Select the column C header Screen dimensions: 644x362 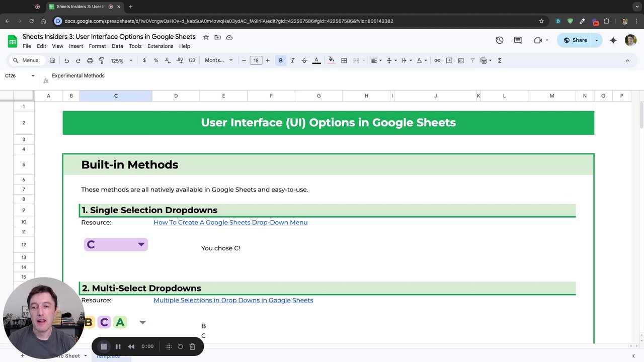click(116, 96)
